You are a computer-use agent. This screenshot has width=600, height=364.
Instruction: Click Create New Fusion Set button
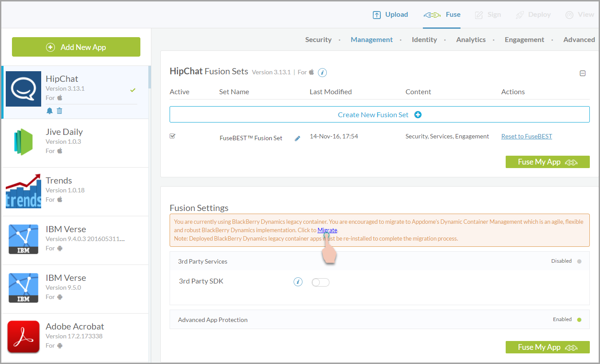(379, 115)
